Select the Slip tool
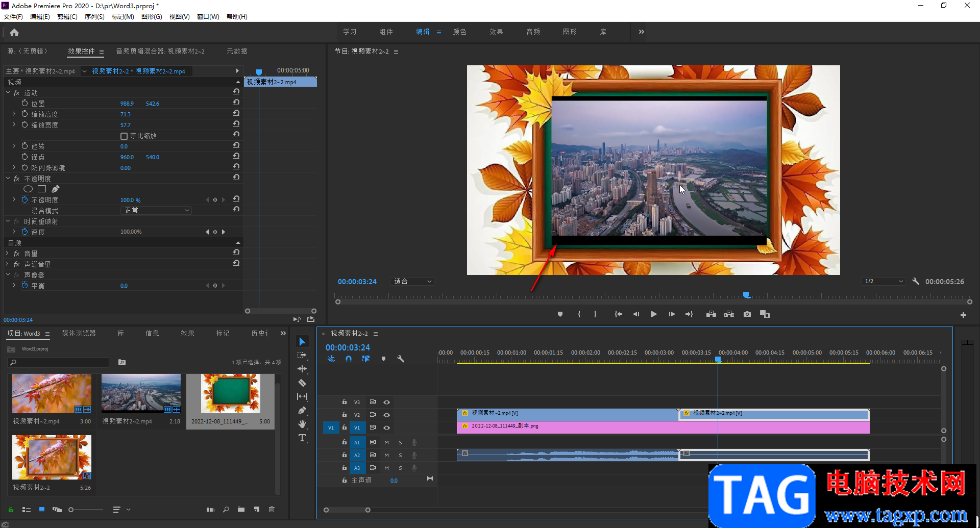Viewport: 980px width, 528px height. pyautogui.click(x=302, y=396)
